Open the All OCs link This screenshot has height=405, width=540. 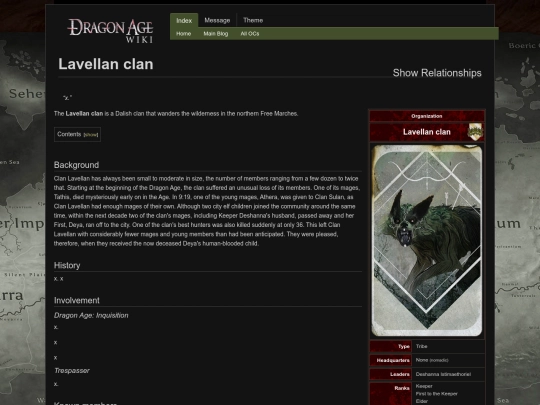coord(250,34)
